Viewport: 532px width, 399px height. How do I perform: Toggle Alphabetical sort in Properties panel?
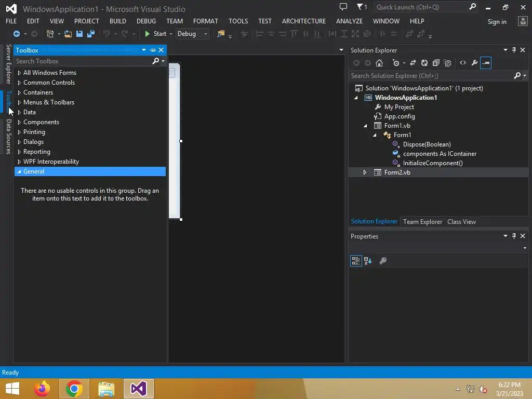click(x=368, y=261)
